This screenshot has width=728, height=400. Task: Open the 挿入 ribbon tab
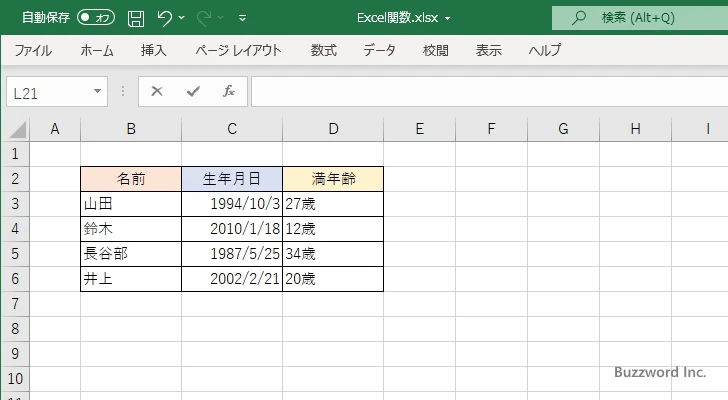click(x=153, y=50)
